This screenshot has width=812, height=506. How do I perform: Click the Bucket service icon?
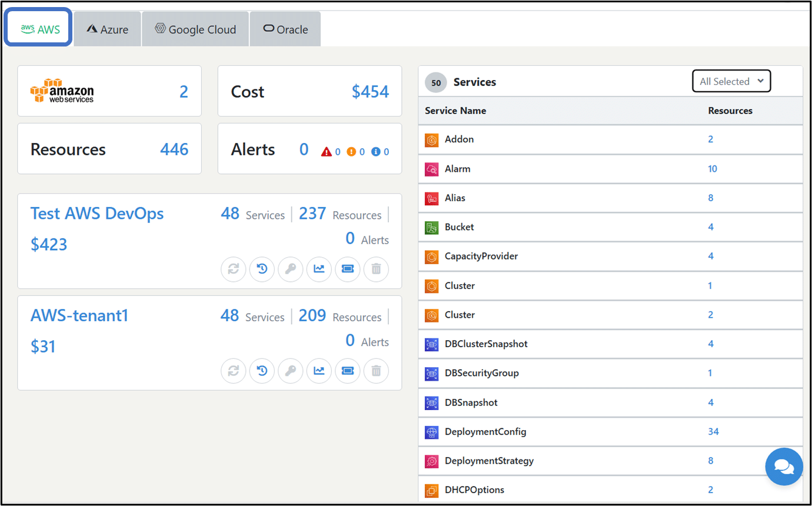point(431,228)
